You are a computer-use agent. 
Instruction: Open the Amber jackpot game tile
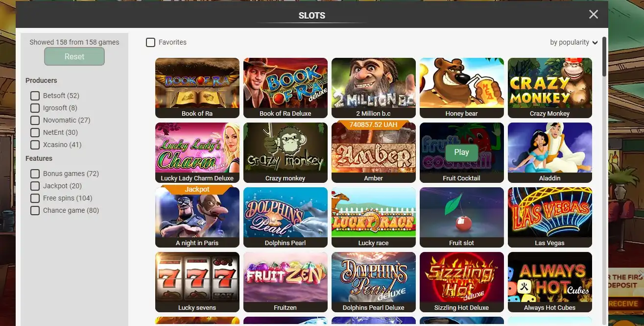(x=373, y=152)
